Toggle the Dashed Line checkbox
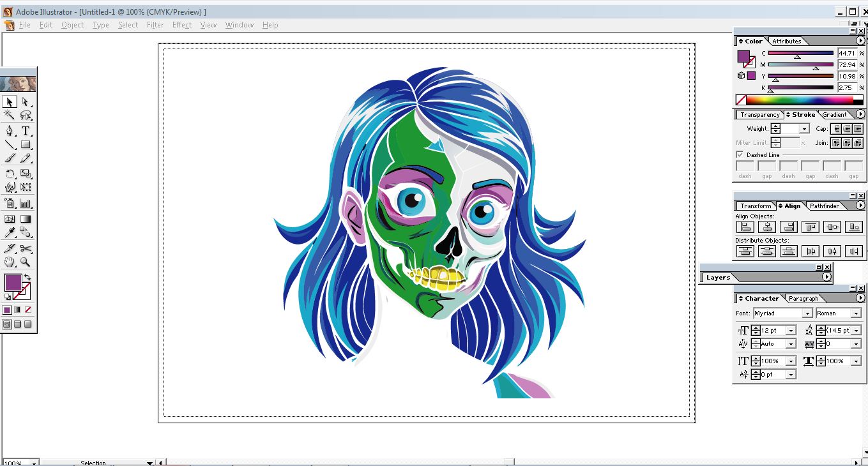This screenshot has width=868, height=466. click(740, 155)
